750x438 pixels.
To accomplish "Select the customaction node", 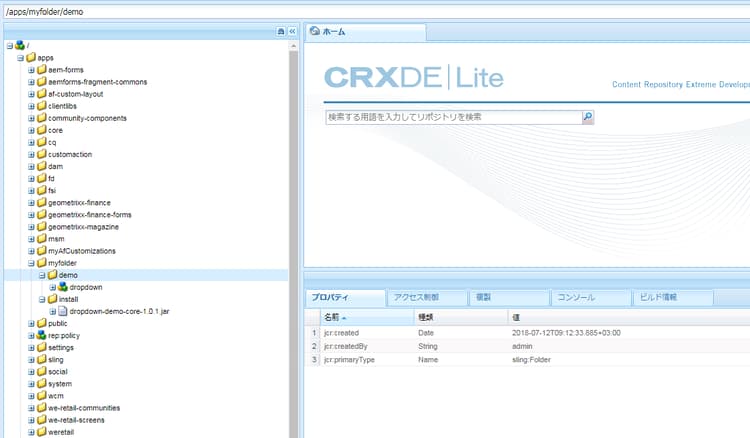I will pos(70,154).
